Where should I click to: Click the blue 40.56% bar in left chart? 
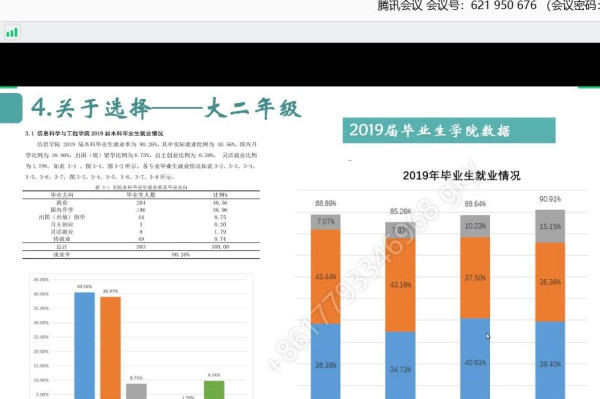[x=85, y=346]
